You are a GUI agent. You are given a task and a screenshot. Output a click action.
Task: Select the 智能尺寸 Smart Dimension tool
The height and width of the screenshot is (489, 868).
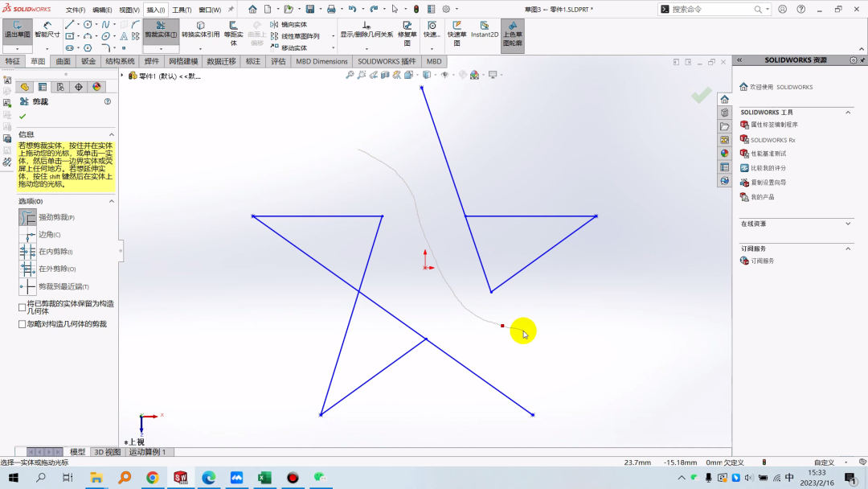click(47, 31)
